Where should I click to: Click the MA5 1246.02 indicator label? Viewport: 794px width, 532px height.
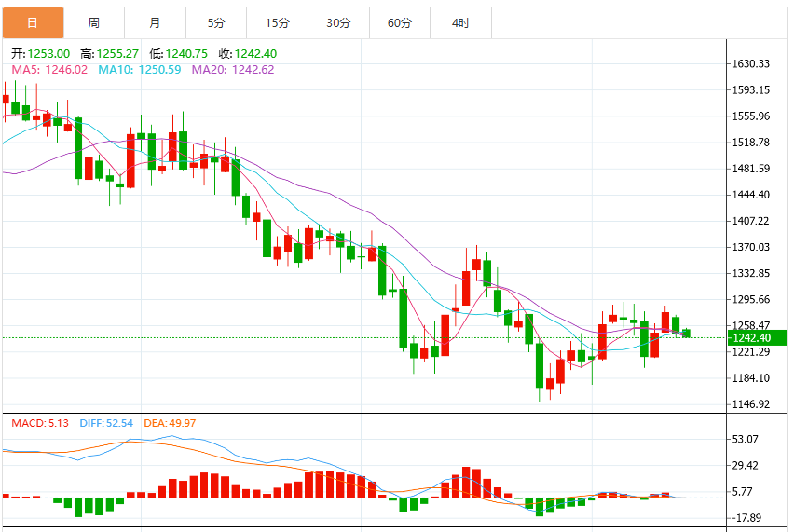pyautogui.click(x=49, y=69)
